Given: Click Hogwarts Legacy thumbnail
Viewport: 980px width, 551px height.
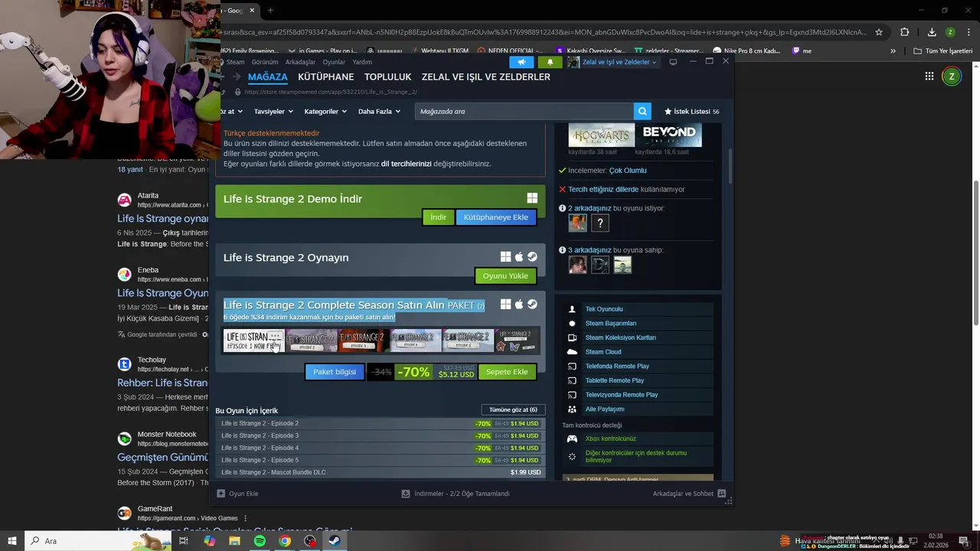Looking at the screenshot, I should [601, 135].
